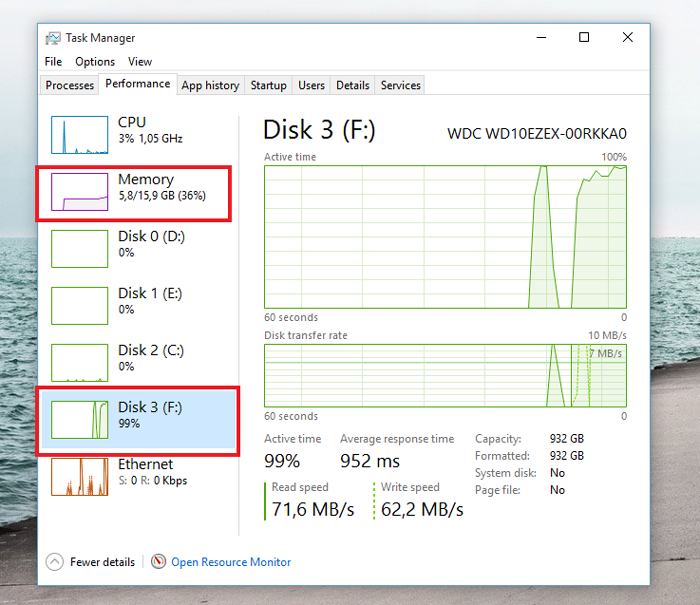
Task: Click the 5,8/15,9 GB (36%) memory value
Action: [162, 196]
